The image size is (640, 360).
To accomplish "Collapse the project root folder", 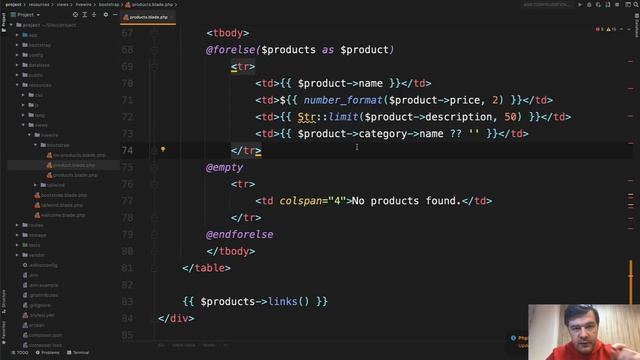I will tap(11, 25).
